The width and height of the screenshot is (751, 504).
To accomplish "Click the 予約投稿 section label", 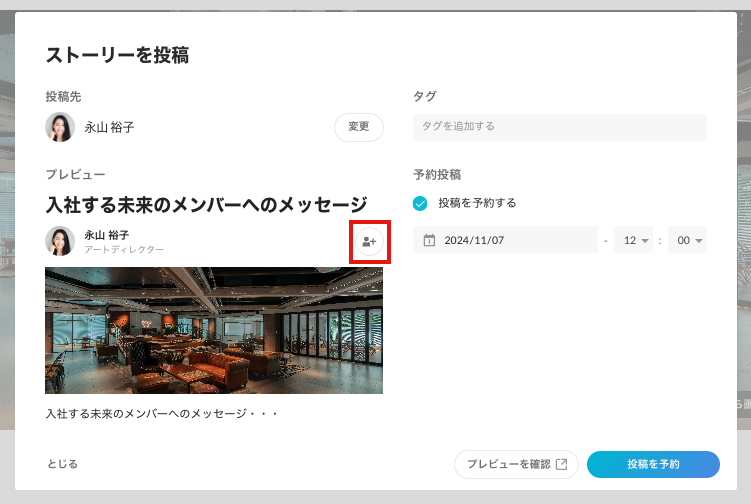I will (437, 175).
